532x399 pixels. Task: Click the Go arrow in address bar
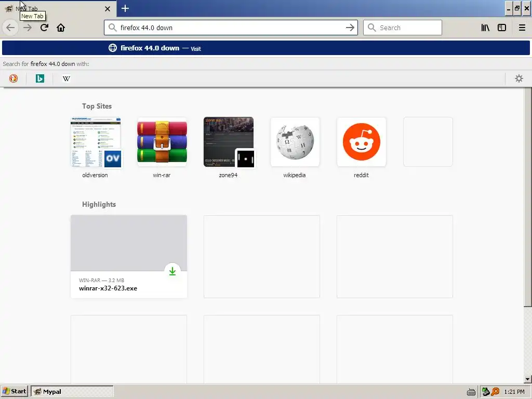point(350,28)
